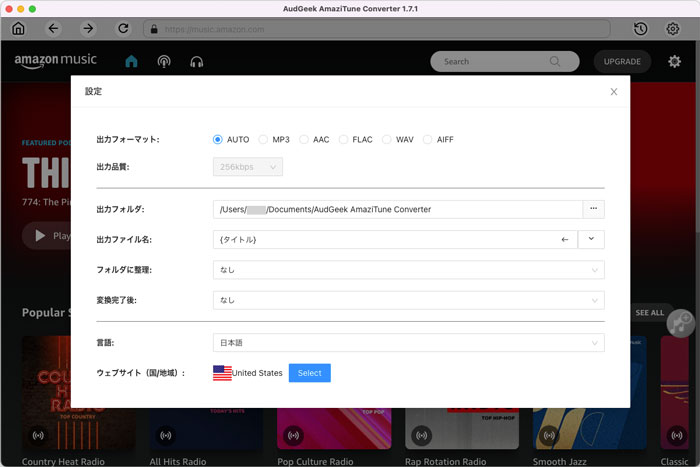Click the music.amazon.com address bar
Screen dimensions: 700x467
pos(377,29)
